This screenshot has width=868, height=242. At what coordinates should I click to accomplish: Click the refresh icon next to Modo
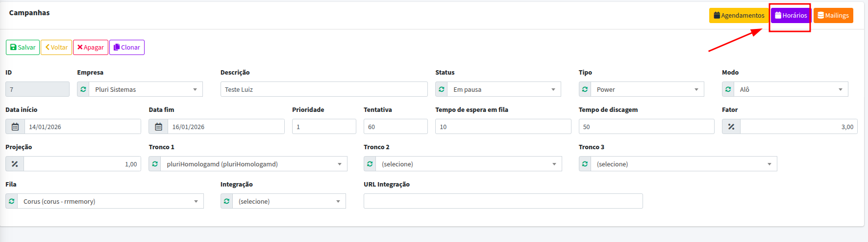728,89
